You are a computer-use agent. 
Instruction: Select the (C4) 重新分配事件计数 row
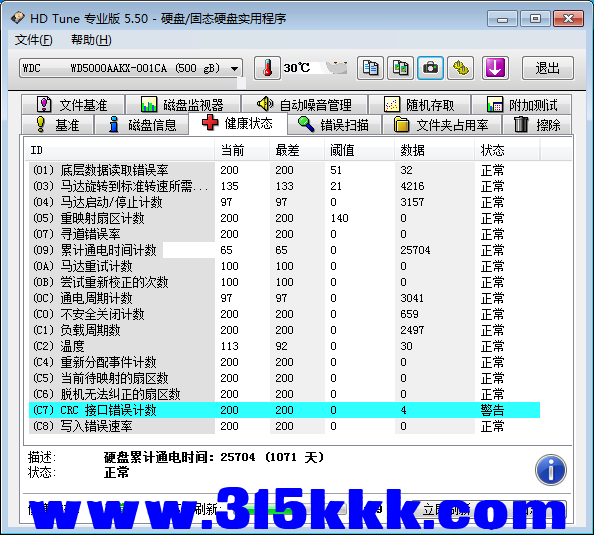coord(284,362)
